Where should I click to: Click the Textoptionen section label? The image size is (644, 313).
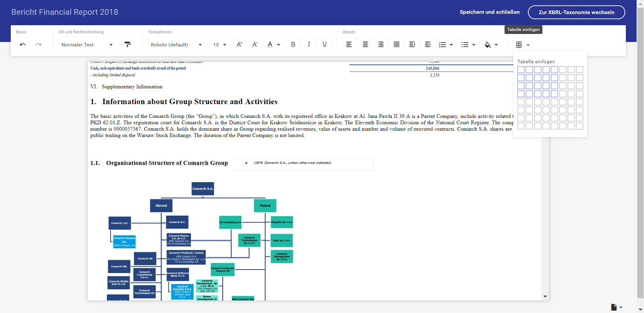[x=160, y=32]
